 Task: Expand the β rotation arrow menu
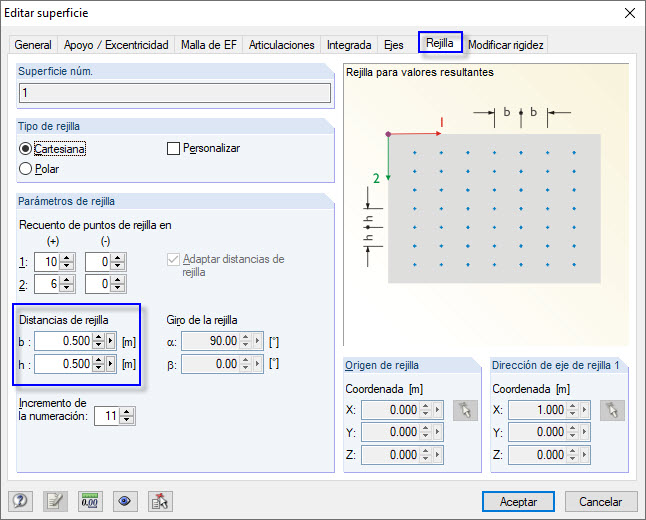point(257,364)
